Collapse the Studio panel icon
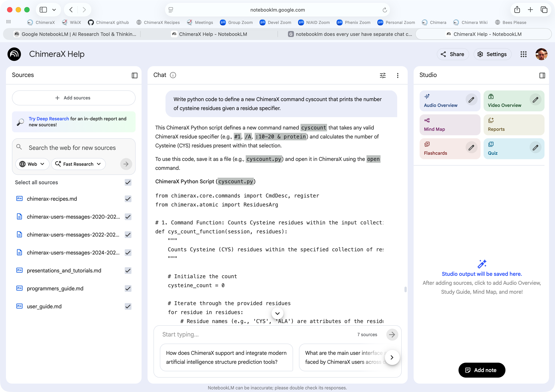 (x=542, y=75)
